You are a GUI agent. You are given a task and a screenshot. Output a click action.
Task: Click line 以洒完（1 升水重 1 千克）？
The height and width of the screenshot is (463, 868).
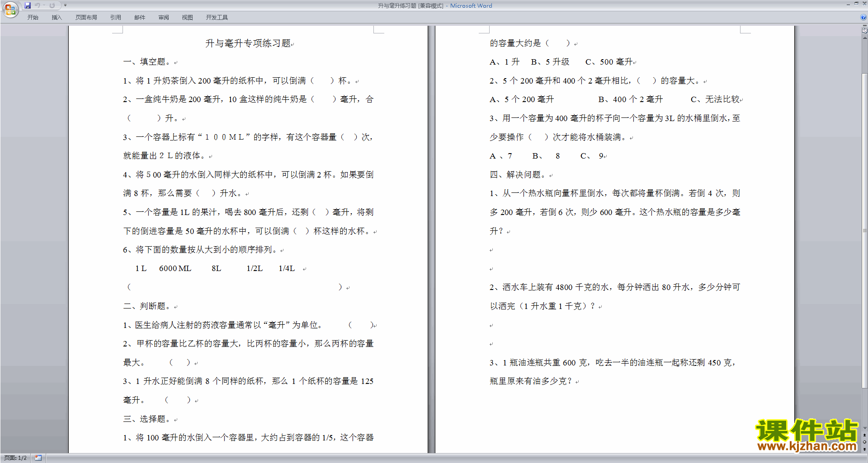click(543, 306)
